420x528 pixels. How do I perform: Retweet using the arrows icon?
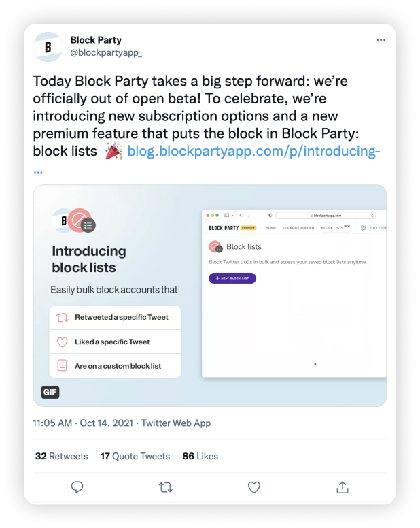pos(165,486)
